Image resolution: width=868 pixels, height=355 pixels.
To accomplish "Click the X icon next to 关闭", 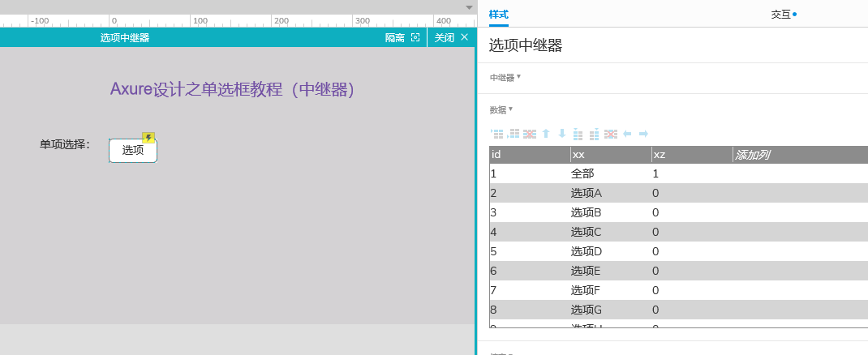I will tap(465, 37).
